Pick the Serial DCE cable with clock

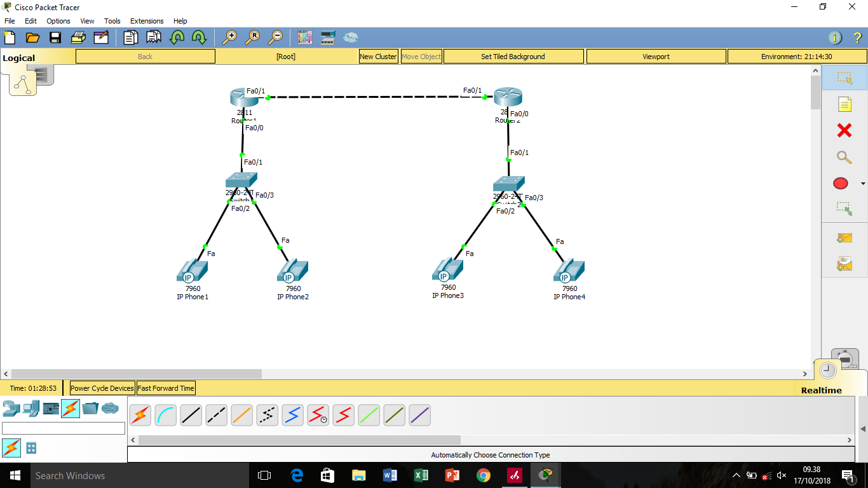click(318, 416)
